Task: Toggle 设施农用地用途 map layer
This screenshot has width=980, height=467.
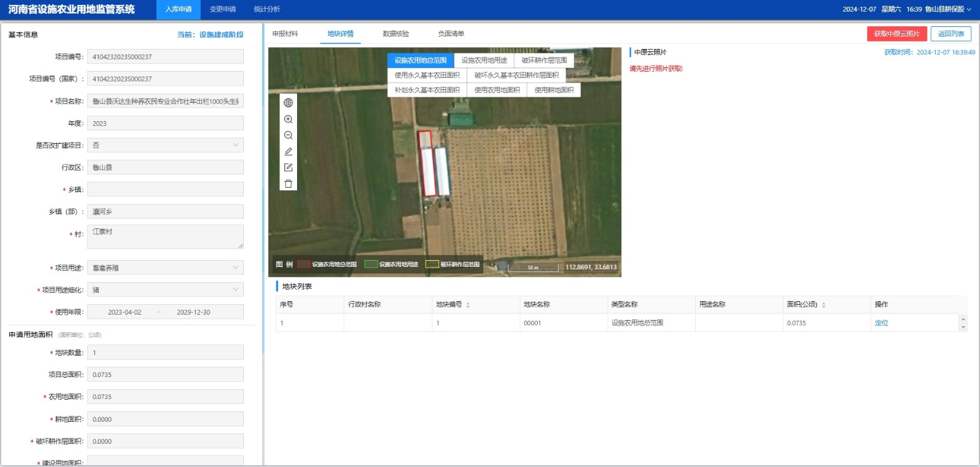Action: 484,60
